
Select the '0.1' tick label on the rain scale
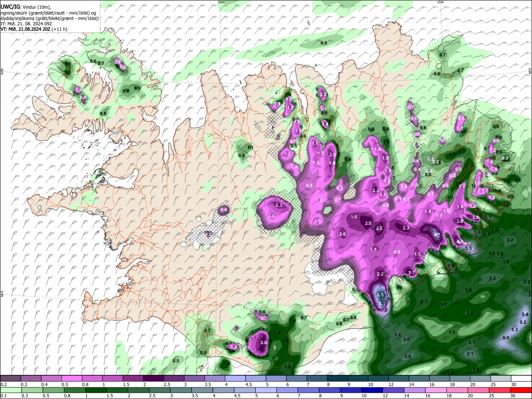(x=3, y=396)
